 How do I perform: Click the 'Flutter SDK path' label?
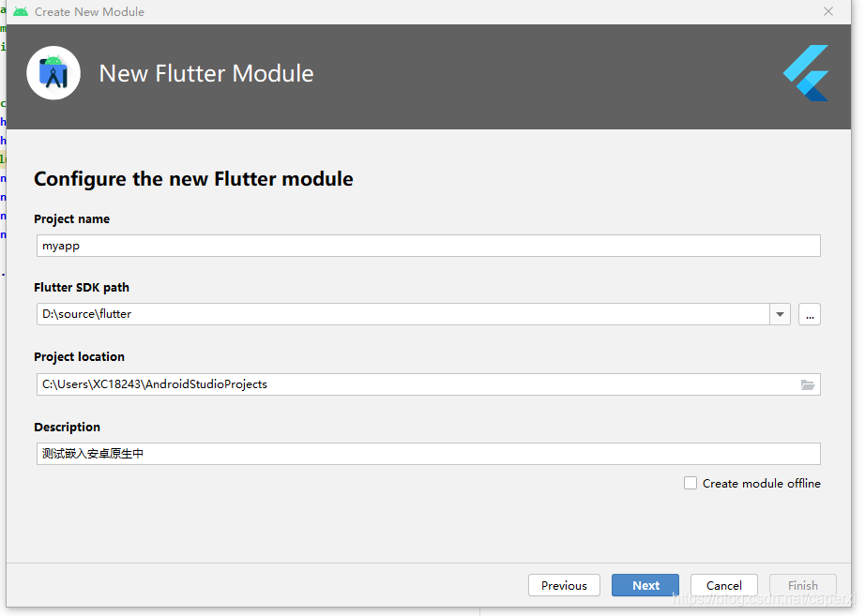point(82,288)
